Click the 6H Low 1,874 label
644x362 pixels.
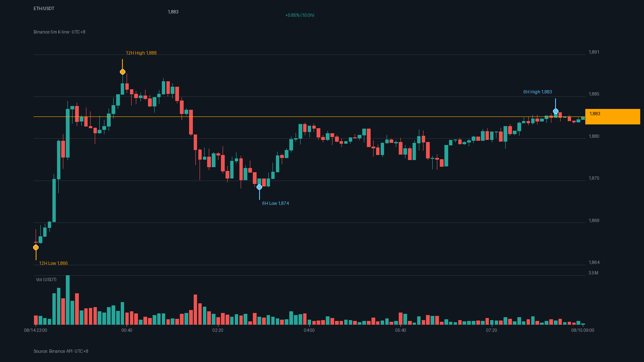point(275,203)
